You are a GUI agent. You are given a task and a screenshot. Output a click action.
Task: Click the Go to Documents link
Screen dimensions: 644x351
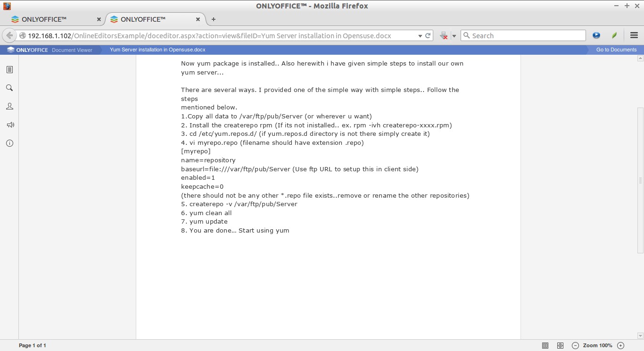click(616, 50)
